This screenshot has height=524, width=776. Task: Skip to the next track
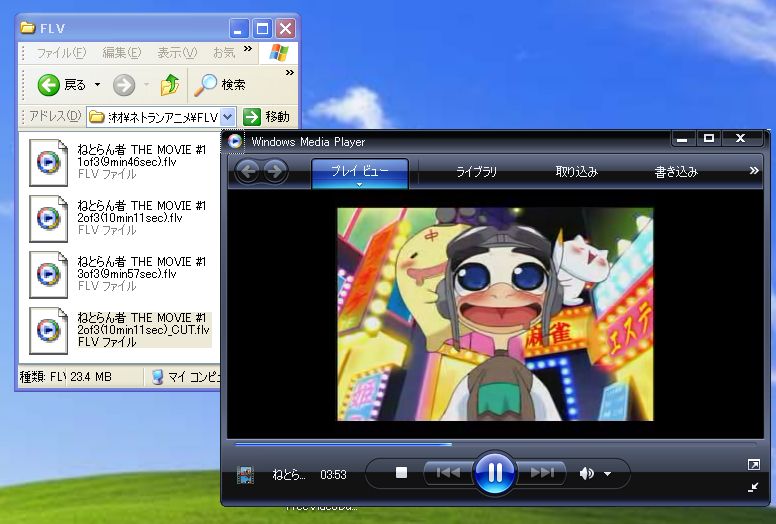541,473
